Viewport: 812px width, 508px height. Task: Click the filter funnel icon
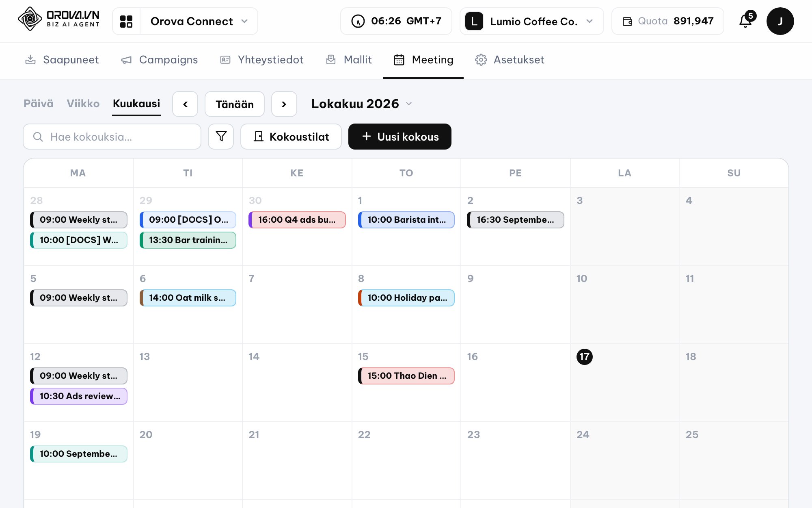221,137
